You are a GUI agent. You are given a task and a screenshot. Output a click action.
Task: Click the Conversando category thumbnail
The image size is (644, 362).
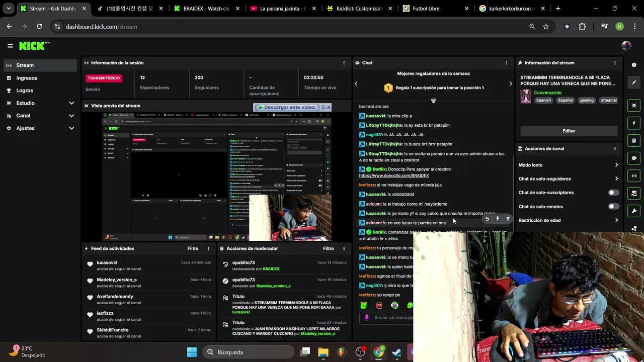click(x=525, y=97)
